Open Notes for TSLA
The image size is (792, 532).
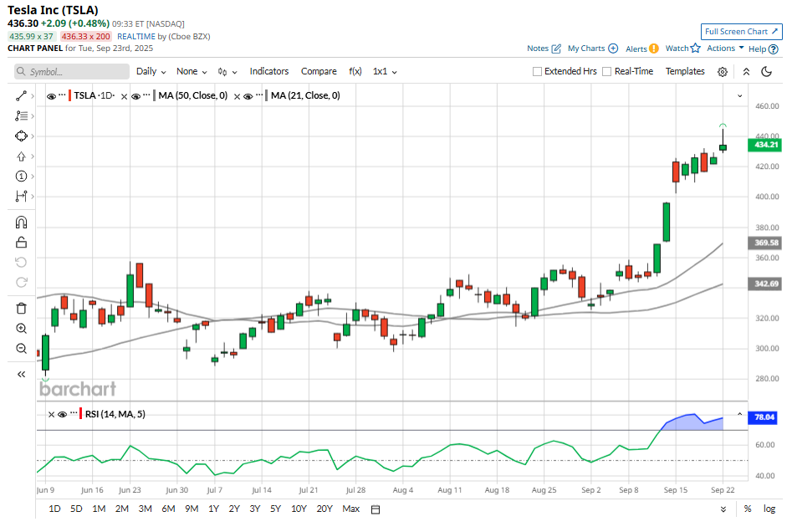point(544,49)
